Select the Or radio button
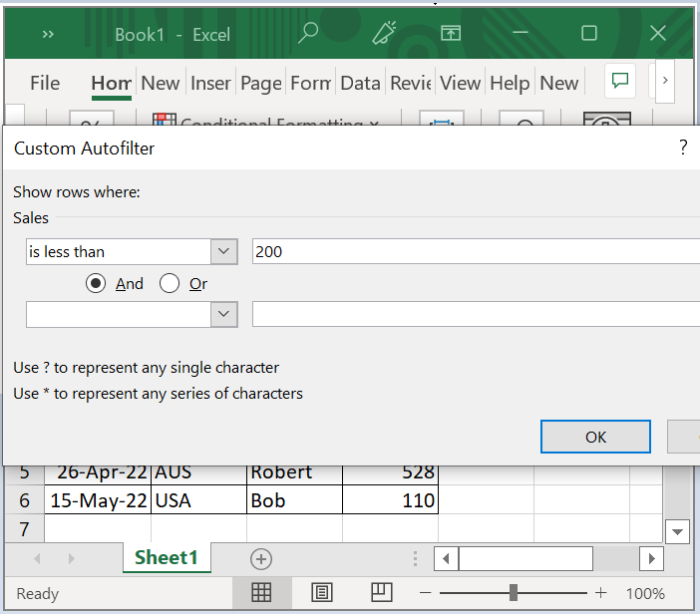 pyautogui.click(x=170, y=284)
